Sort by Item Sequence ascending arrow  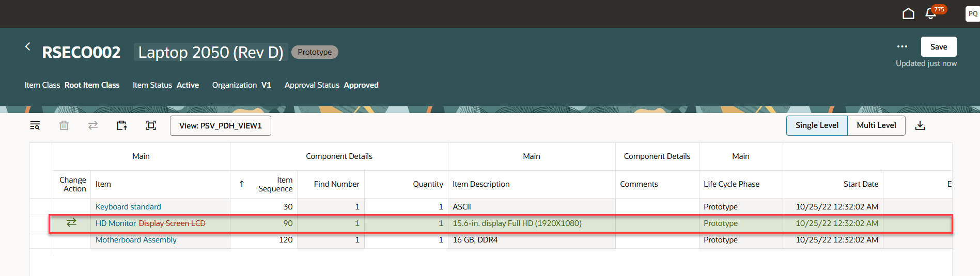[x=241, y=184]
